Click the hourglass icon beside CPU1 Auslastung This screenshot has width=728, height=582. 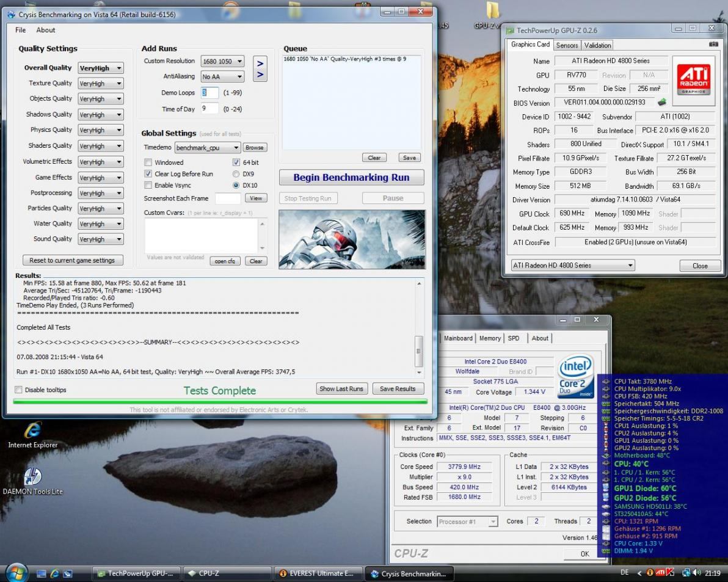click(x=606, y=426)
